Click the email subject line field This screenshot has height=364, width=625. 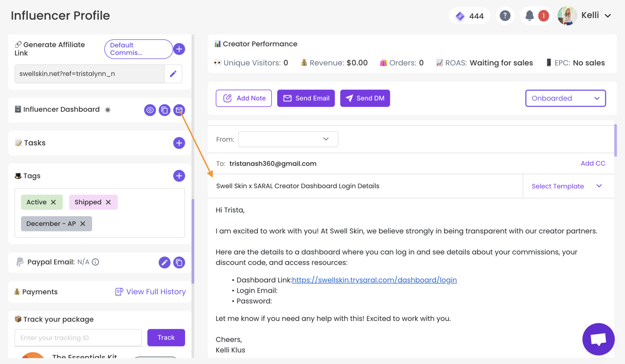click(365, 186)
